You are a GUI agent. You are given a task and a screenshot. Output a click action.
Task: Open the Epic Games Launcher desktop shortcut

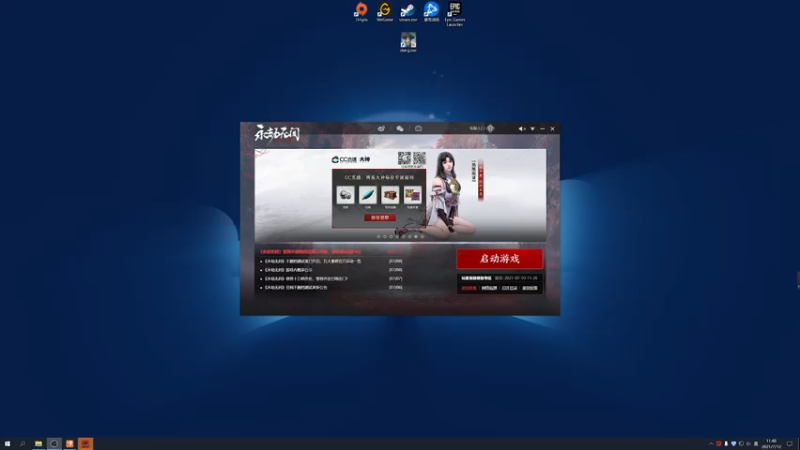(455, 14)
